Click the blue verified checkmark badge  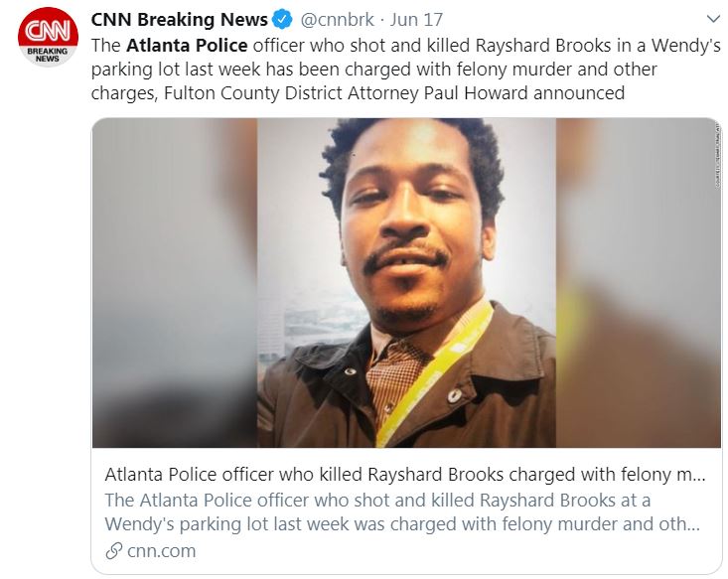click(282, 20)
